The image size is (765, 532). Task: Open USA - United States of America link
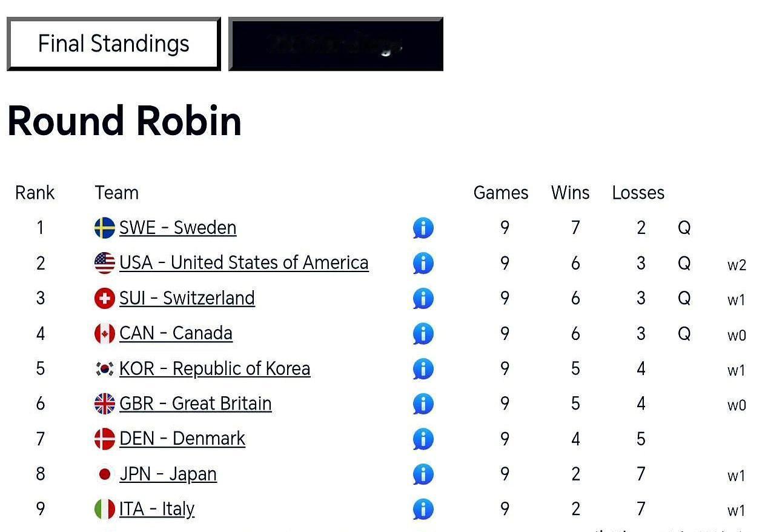pos(243,263)
